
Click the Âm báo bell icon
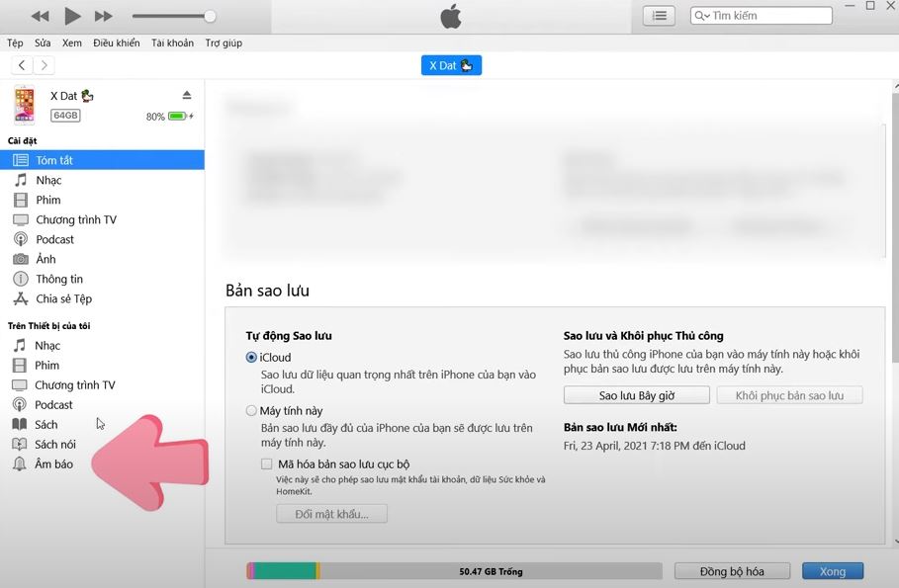point(20,463)
